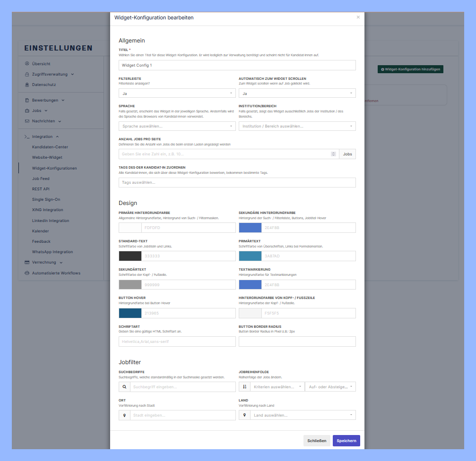Click the Tags auswählen input field
This screenshot has width=476, height=461.
pyautogui.click(x=237, y=182)
